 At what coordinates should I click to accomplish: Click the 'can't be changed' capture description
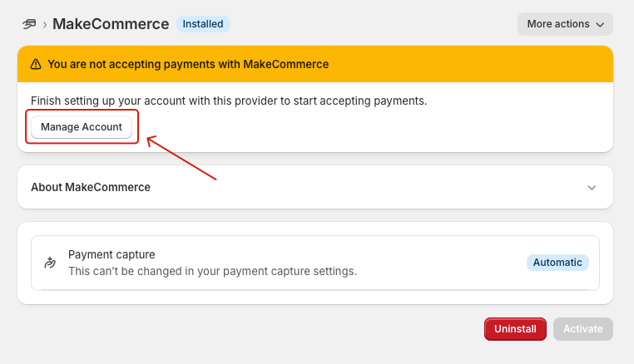point(212,271)
